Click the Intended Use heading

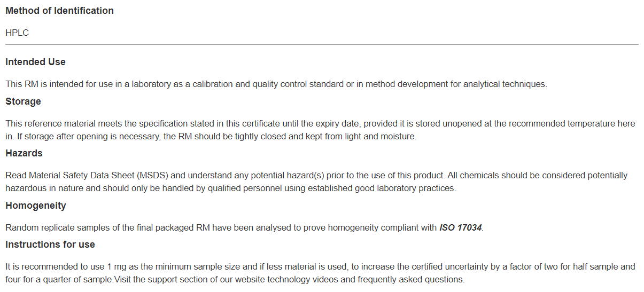(x=35, y=62)
